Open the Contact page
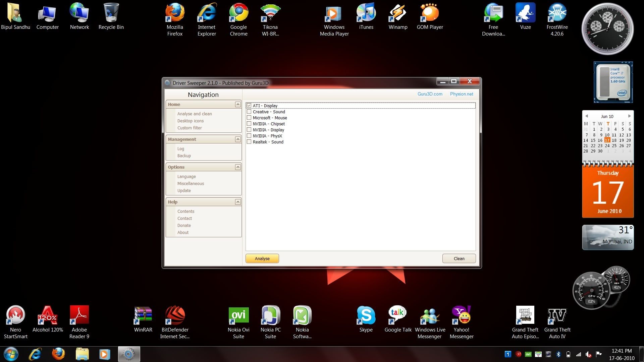644x362 pixels. [185, 219]
